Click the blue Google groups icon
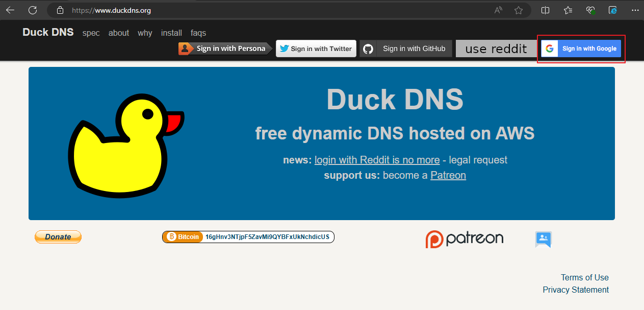 pos(543,239)
